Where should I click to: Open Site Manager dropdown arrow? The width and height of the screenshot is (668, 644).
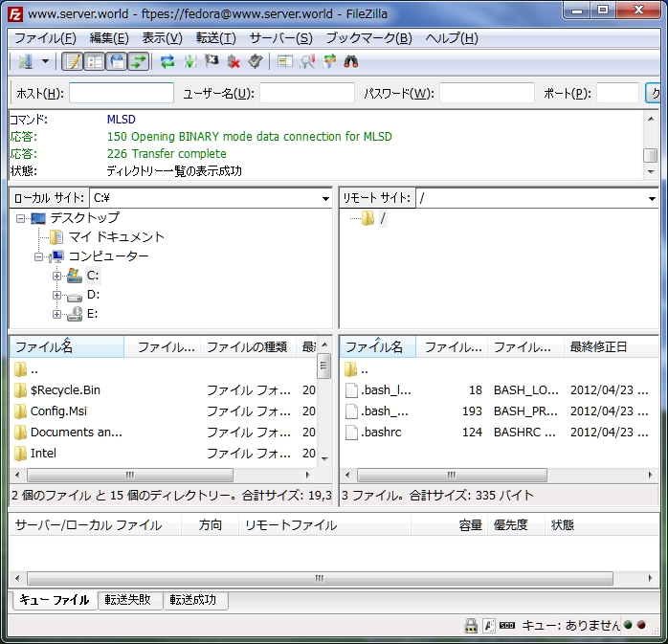point(45,62)
